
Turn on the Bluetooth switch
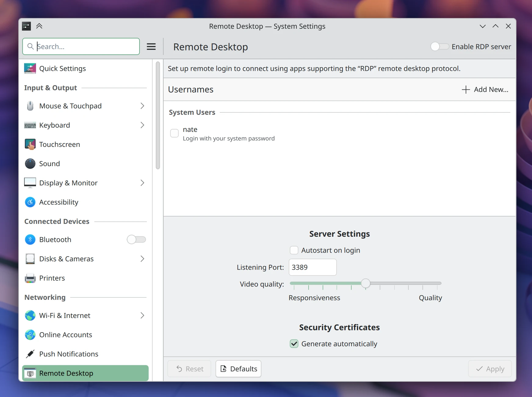[136, 240]
